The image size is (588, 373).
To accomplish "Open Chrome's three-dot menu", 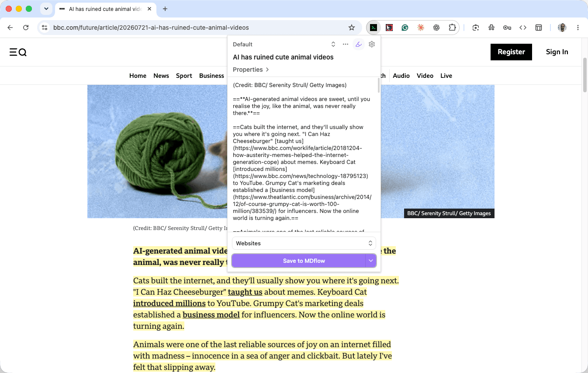I will click(578, 28).
